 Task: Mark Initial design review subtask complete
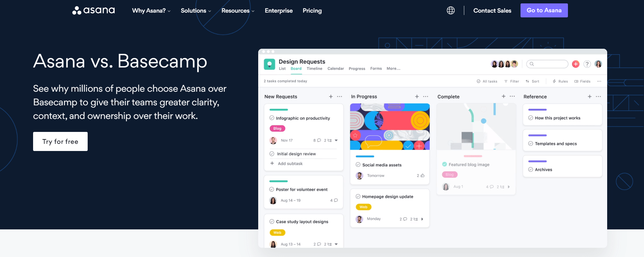[x=272, y=154]
